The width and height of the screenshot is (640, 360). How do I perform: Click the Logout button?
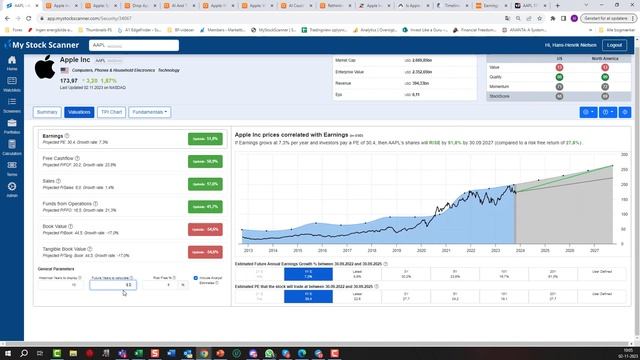[614, 45]
